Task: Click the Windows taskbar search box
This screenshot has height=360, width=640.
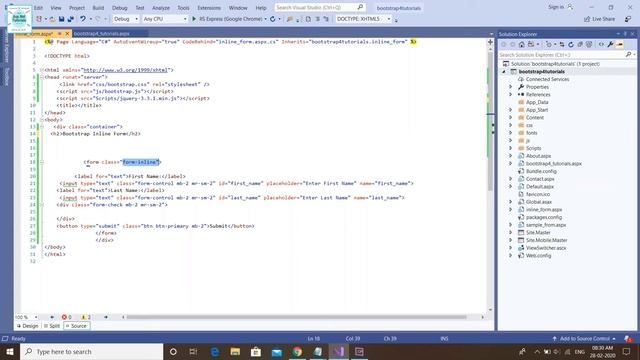Action: coord(91,351)
